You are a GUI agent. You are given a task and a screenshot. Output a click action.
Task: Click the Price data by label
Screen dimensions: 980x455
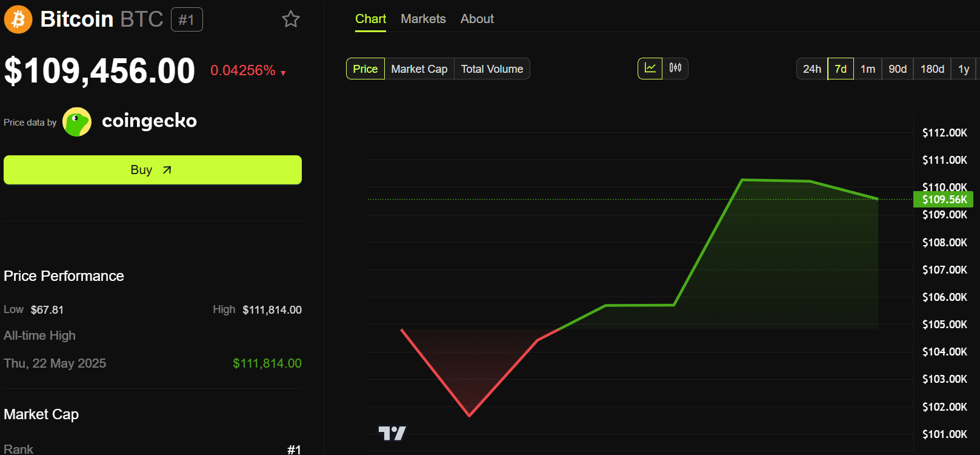point(30,122)
